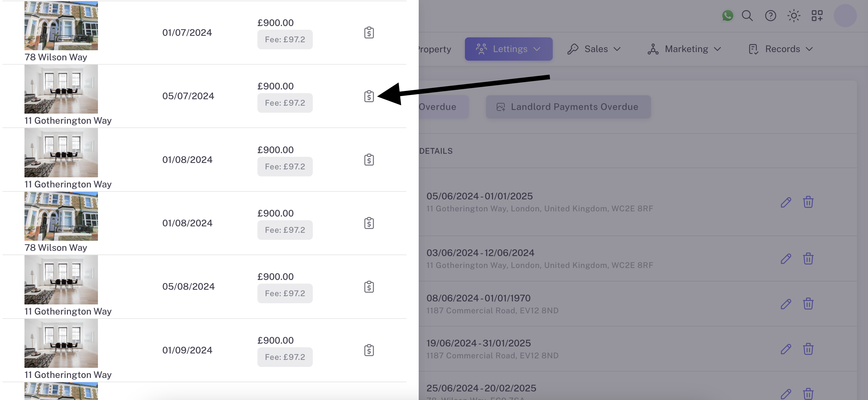Click payment icon for 01/07/2024 Wilson Way rent

coord(369,33)
